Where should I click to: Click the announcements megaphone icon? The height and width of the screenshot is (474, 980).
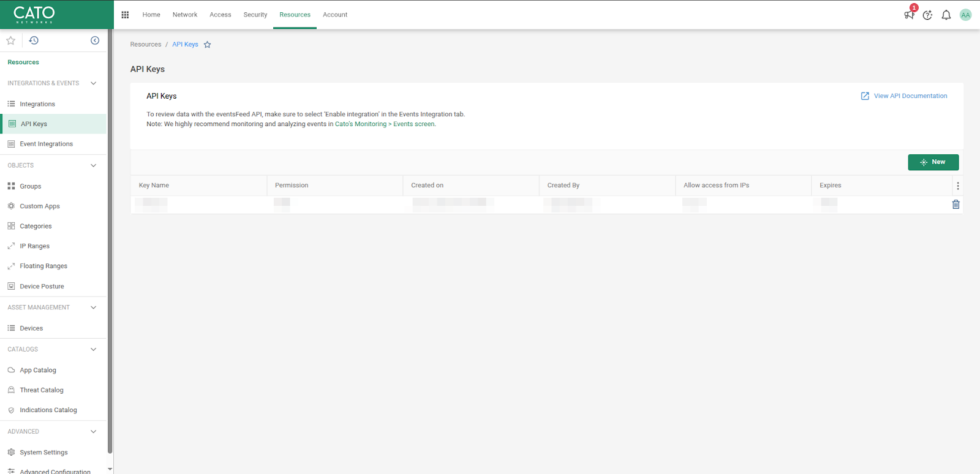click(x=909, y=15)
